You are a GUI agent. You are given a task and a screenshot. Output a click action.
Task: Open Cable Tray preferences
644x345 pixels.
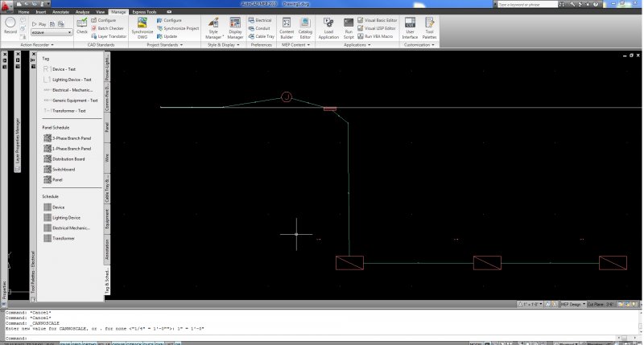261,36
